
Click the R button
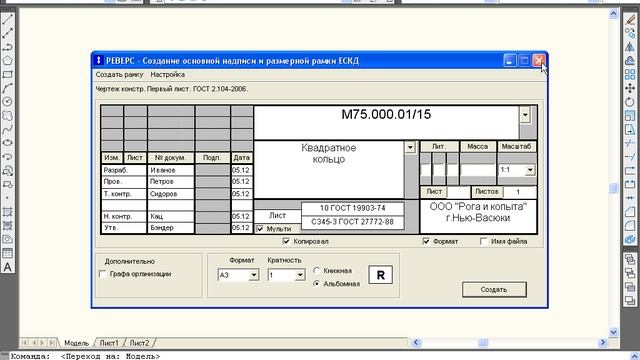[x=380, y=275]
